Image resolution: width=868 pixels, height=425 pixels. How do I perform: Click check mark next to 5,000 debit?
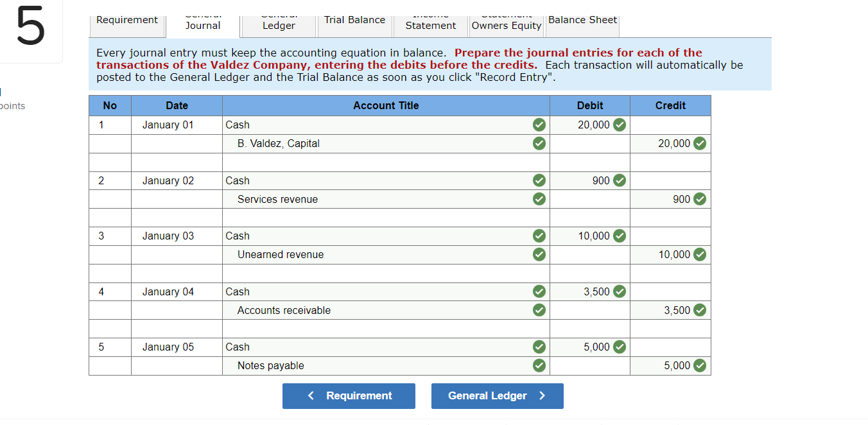click(620, 347)
